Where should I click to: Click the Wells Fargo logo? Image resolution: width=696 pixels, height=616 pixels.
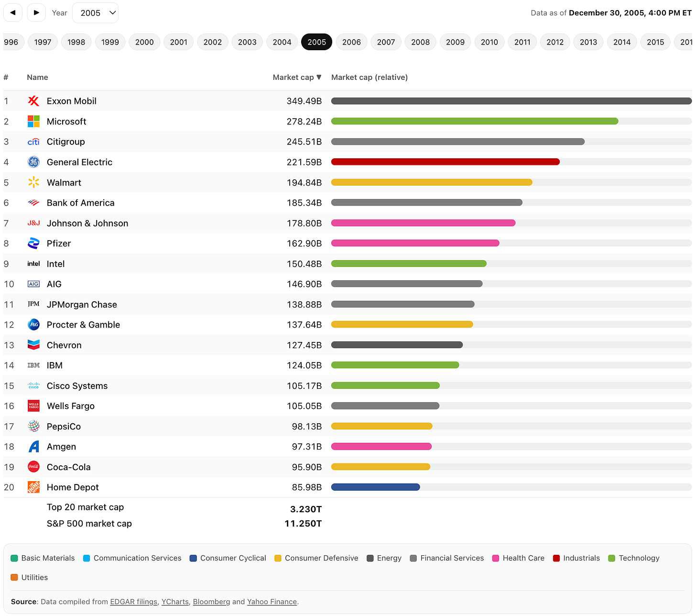point(33,406)
